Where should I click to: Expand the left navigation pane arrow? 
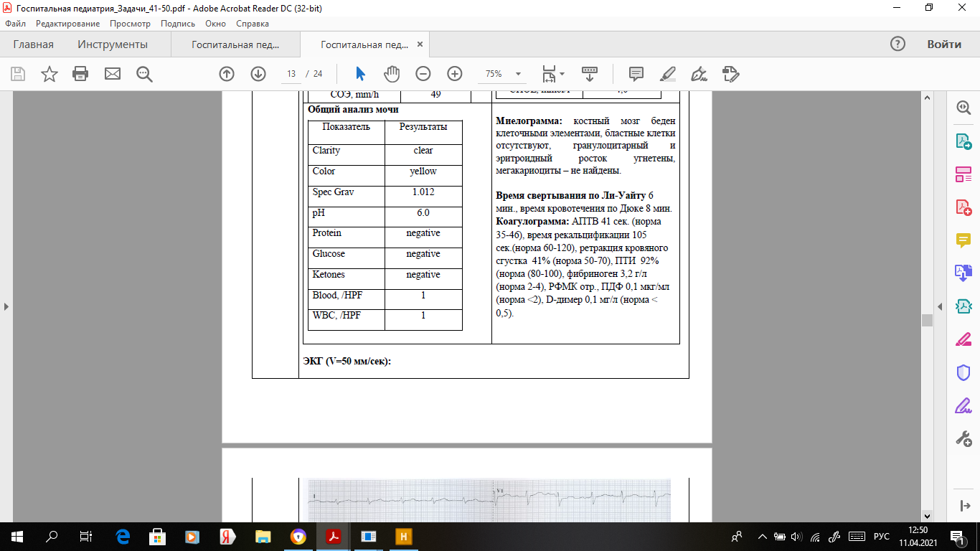tap(6, 306)
